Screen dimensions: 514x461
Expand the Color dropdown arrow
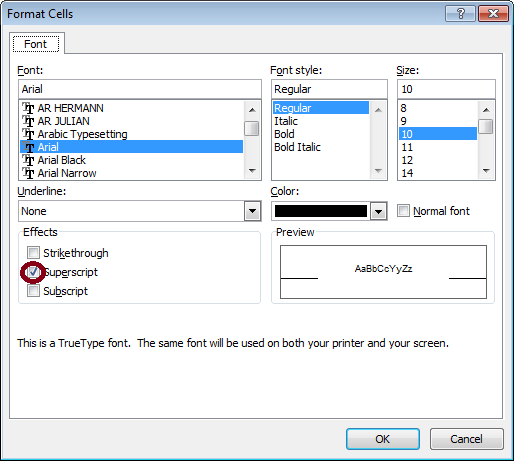pos(378,211)
